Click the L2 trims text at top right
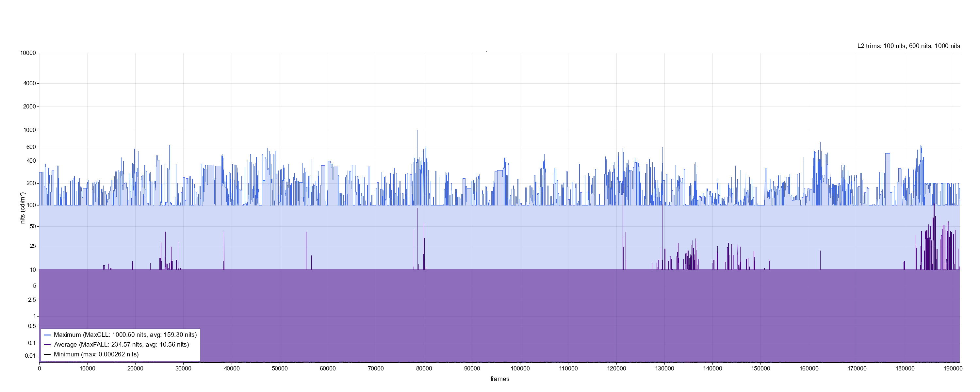The width and height of the screenshot is (980, 392). tap(908, 46)
